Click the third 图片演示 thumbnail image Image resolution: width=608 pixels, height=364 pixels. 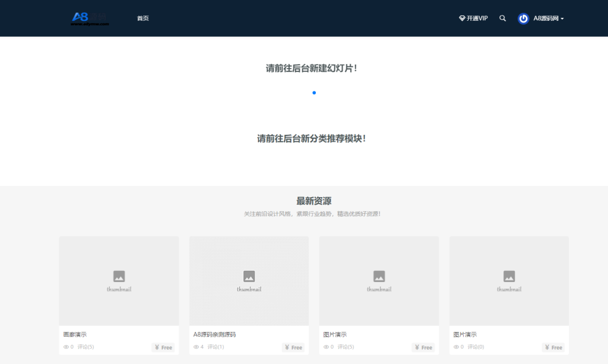click(379, 280)
